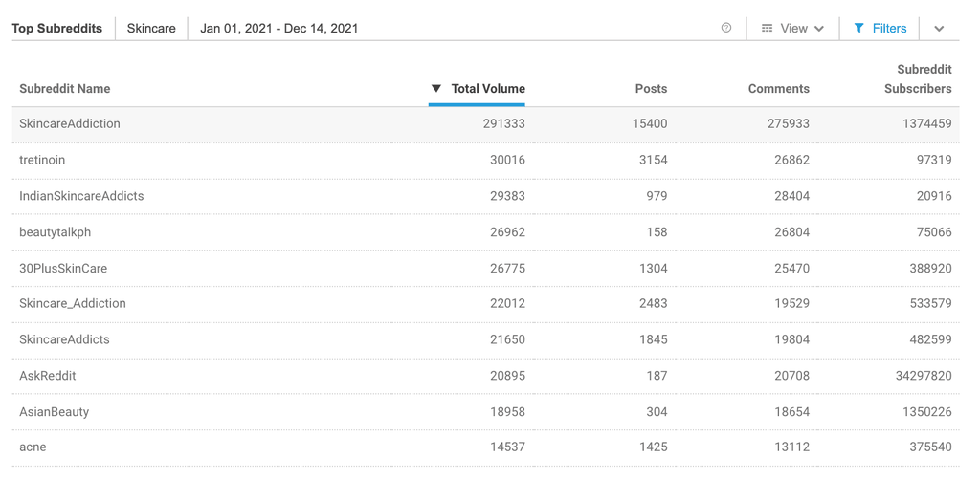Click the sort arrow beside Total Volume
Viewport: 980px width, 480px height.
tap(436, 88)
